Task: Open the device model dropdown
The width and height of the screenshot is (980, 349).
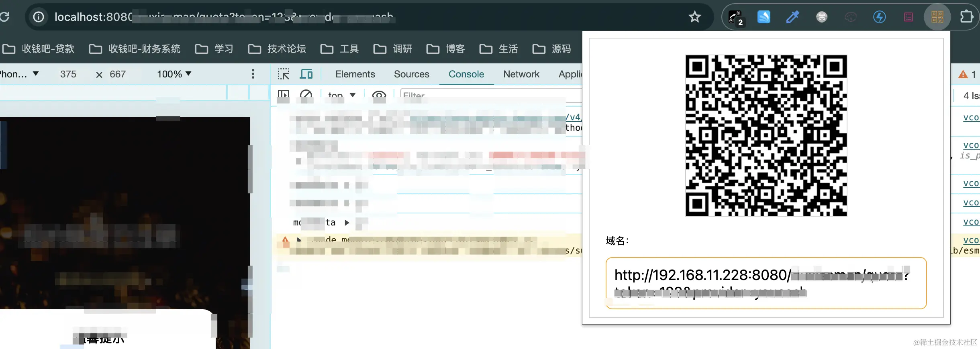Action: point(19,74)
